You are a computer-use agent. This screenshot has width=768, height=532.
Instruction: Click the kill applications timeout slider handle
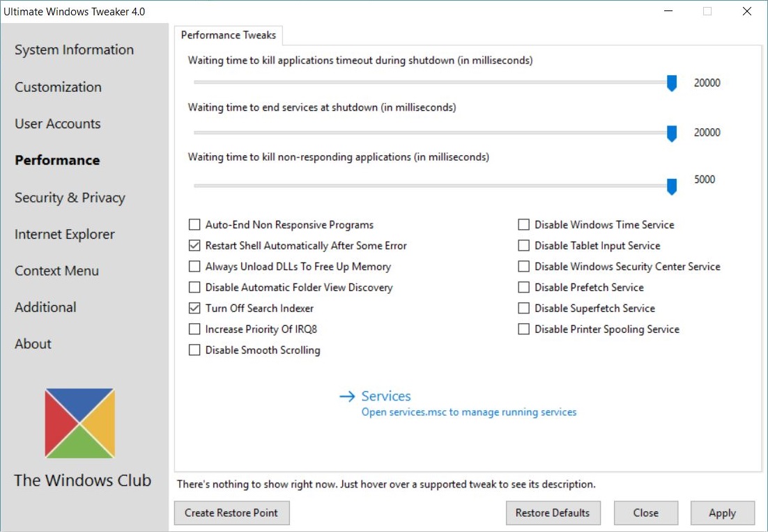pyautogui.click(x=672, y=84)
